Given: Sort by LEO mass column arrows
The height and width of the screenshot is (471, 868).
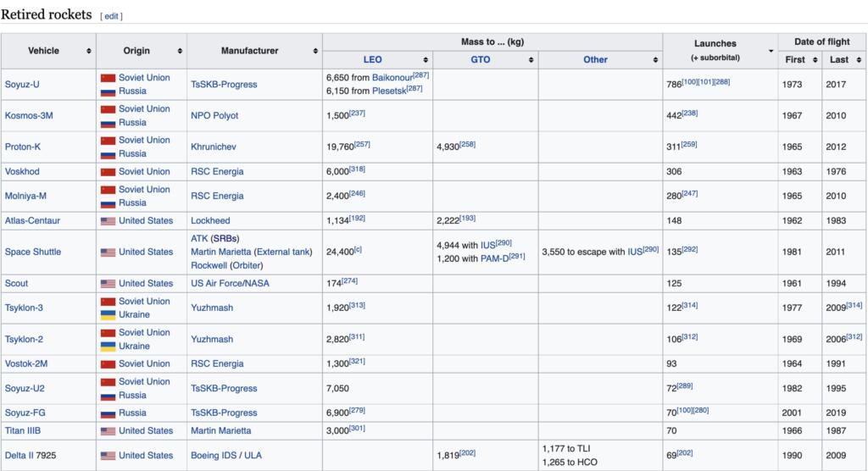Looking at the screenshot, I should tap(426, 60).
